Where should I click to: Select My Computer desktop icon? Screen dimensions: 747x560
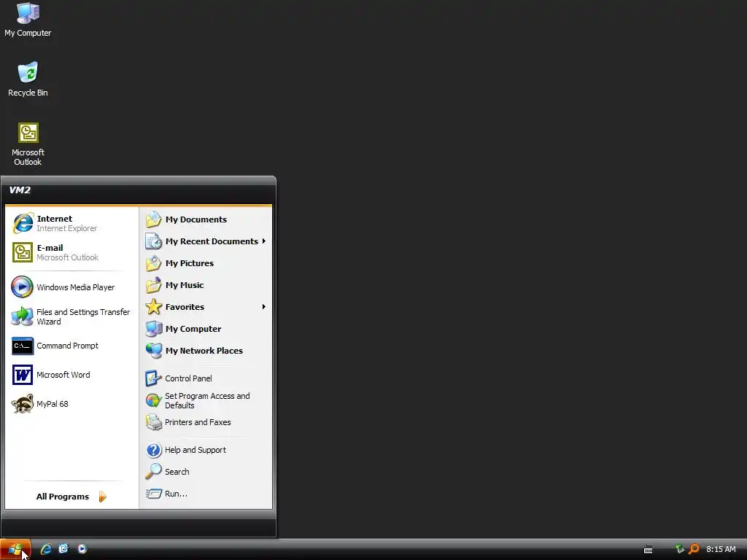coord(28,20)
